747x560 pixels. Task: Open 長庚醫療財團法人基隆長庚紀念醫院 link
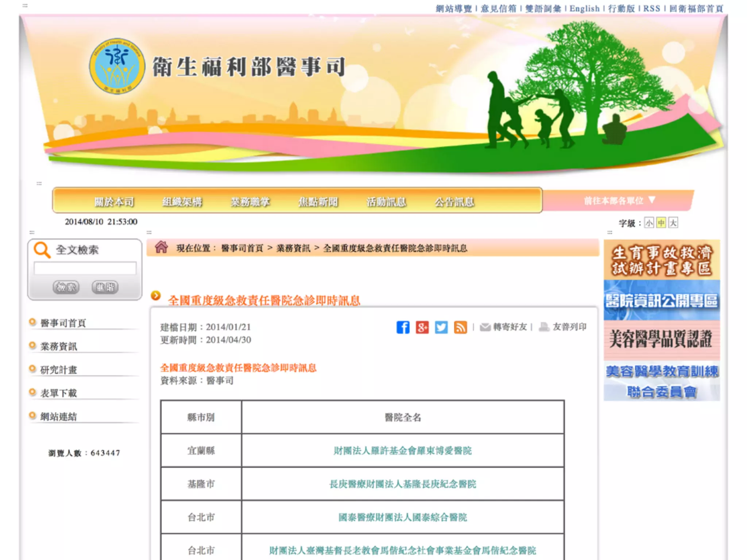(x=403, y=484)
